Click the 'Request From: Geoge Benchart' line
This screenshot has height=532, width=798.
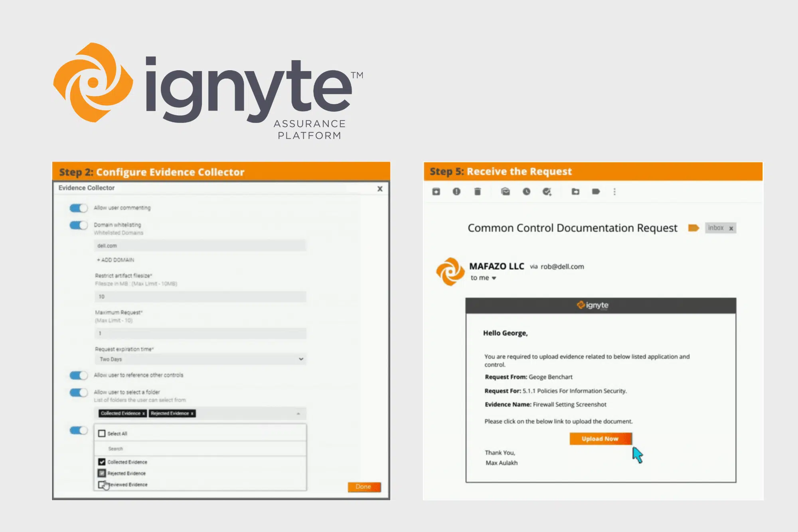[529, 377]
